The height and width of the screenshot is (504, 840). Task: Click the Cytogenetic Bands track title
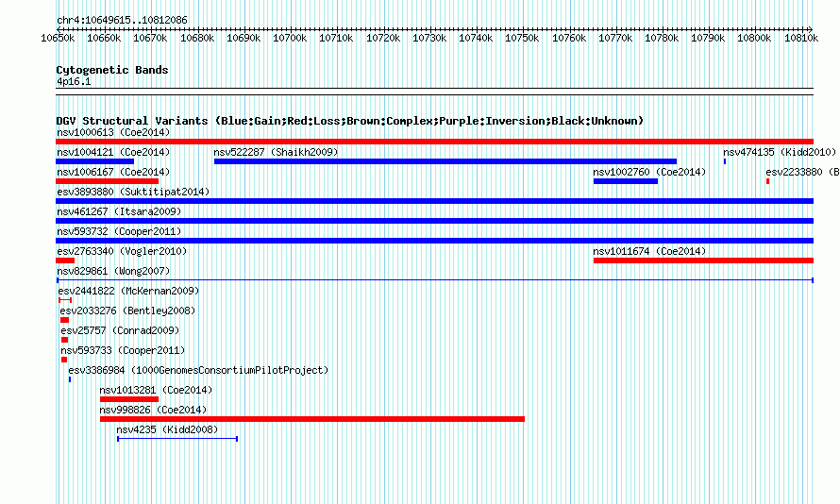112,70
